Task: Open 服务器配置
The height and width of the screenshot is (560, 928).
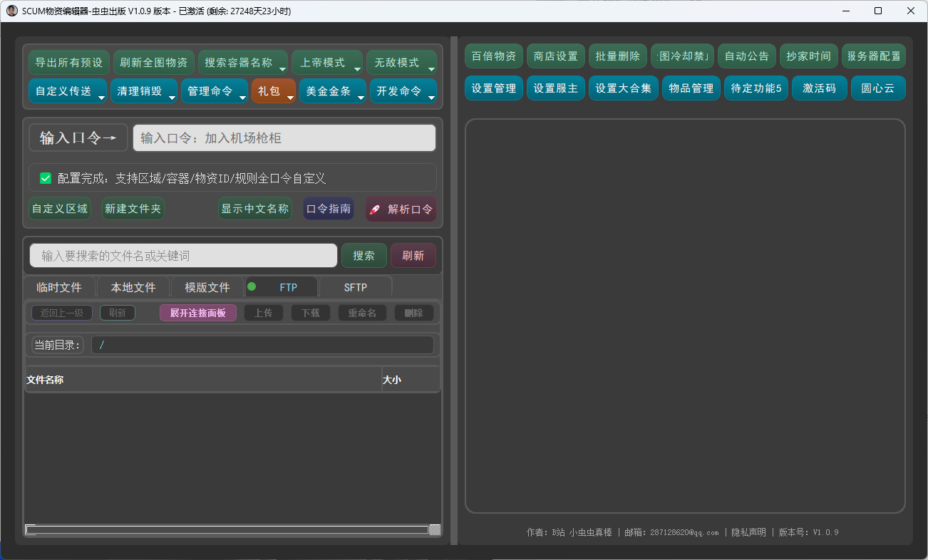Action: [x=874, y=56]
